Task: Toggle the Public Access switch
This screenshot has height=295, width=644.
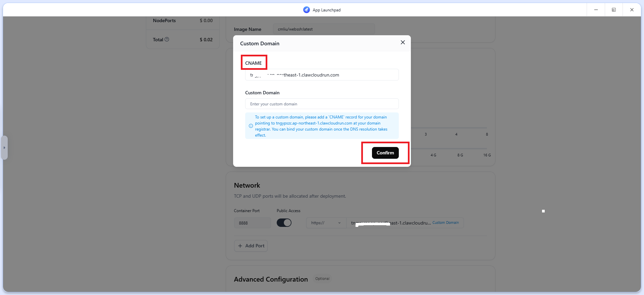Action: pos(284,223)
